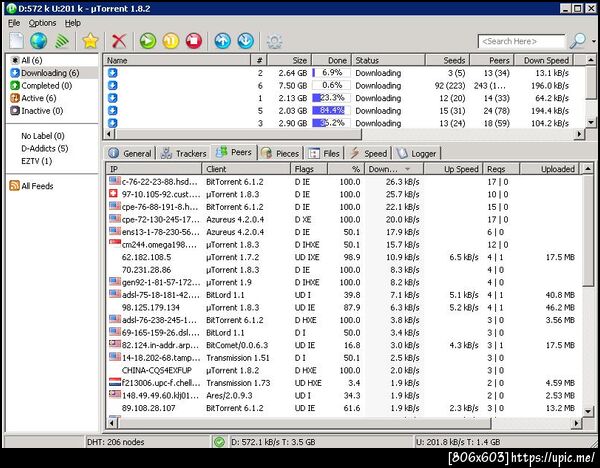Click the Add Torrent from URL globe icon
This screenshot has height=468, width=600.
coord(39,41)
